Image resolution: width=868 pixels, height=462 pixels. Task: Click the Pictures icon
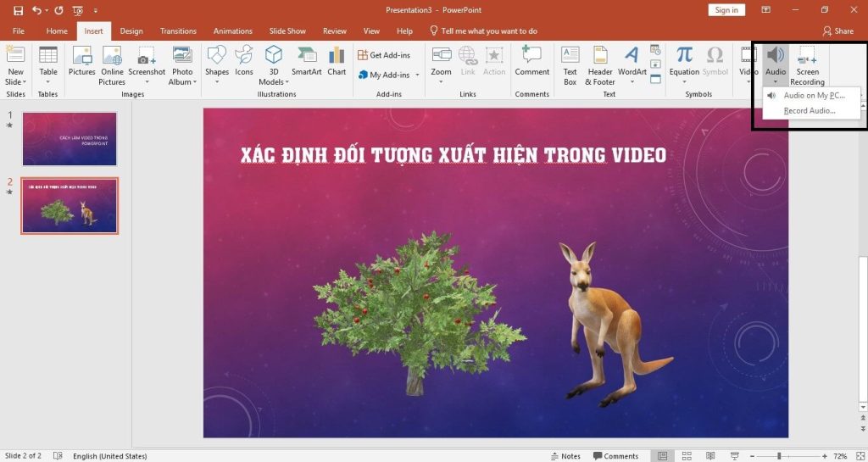point(82,55)
